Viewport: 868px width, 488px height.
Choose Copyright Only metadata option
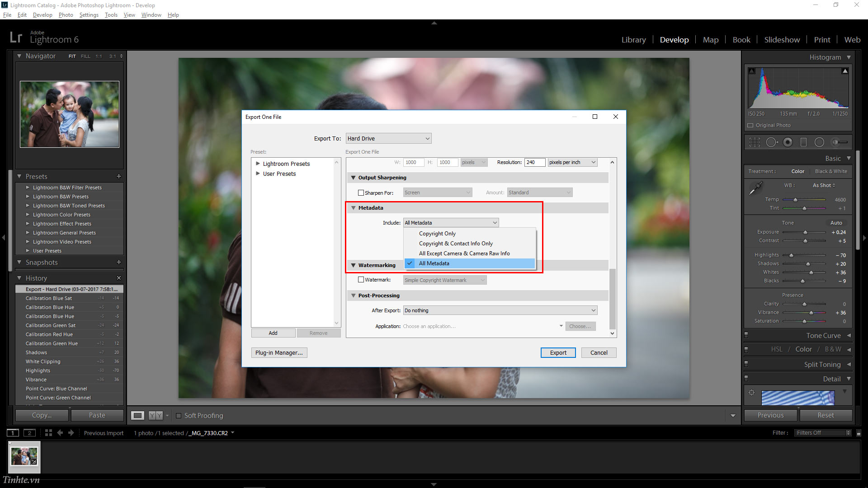[x=437, y=234]
